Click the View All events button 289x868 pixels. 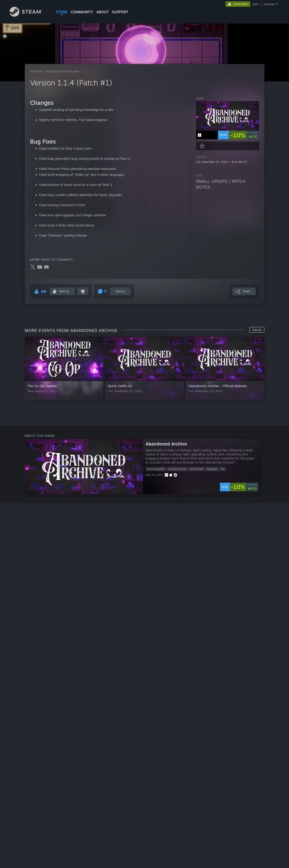click(257, 330)
